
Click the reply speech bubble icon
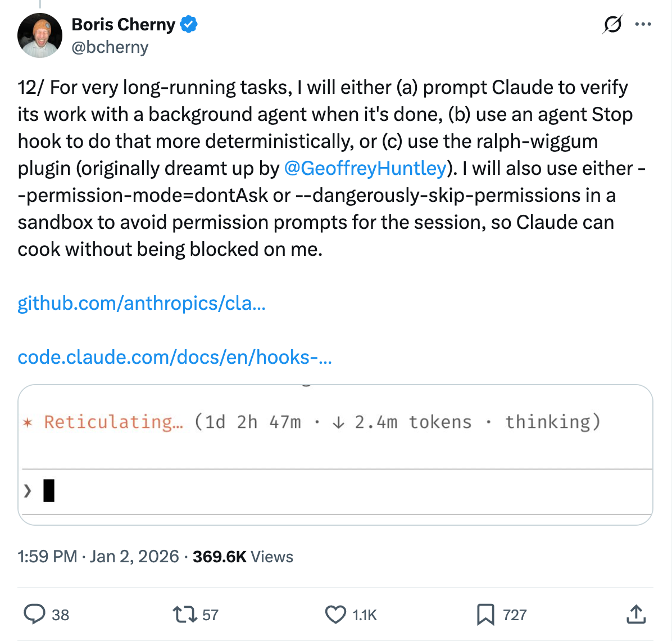click(x=35, y=614)
